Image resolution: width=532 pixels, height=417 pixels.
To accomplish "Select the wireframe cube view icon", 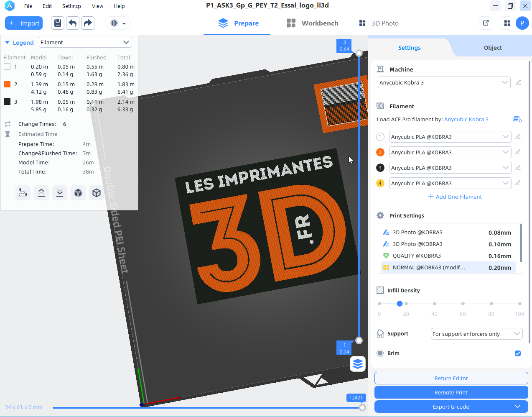I will [97, 193].
